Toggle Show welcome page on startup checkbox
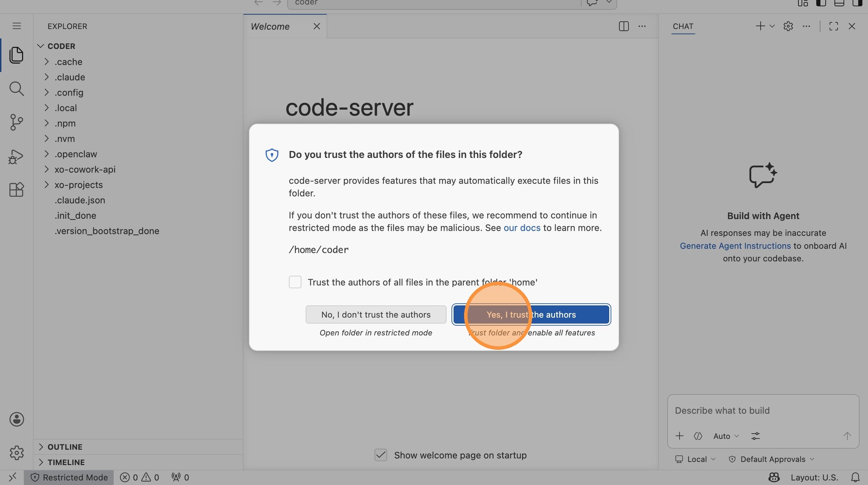The width and height of the screenshot is (868, 485). pos(380,455)
